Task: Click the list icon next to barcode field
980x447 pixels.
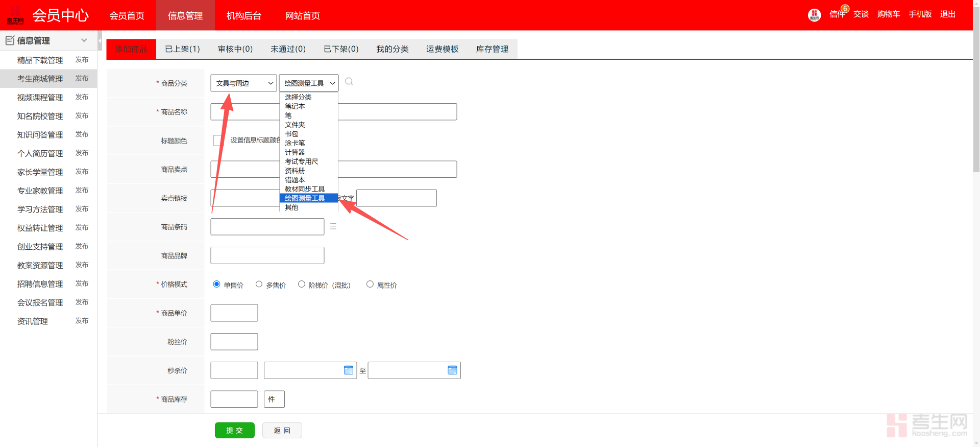Action: 333,226
